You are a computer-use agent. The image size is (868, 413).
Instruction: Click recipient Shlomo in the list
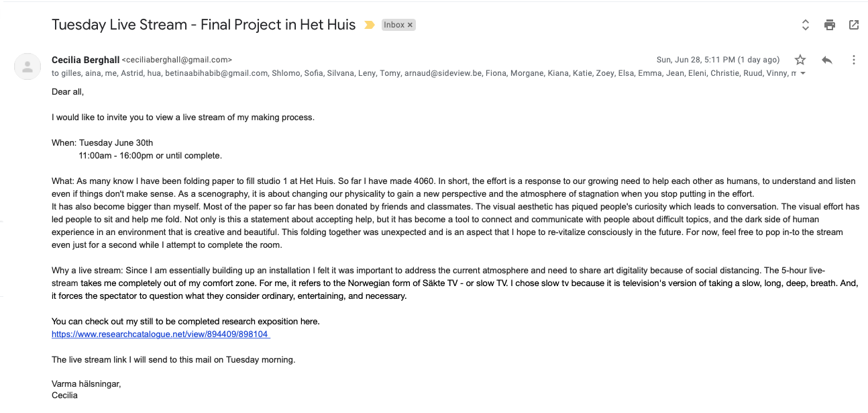pos(286,73)
